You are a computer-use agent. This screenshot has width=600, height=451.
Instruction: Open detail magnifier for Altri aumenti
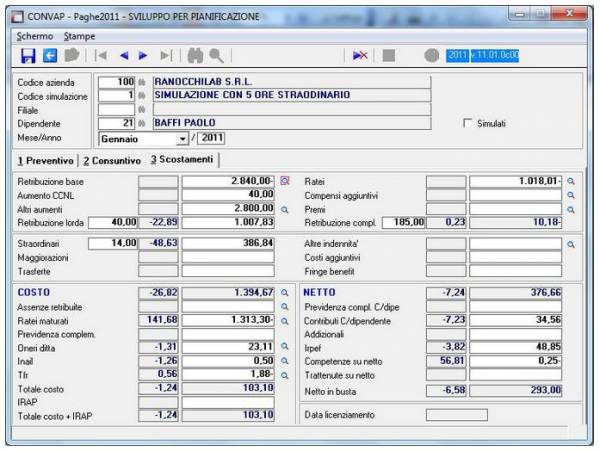coord(285,210)
